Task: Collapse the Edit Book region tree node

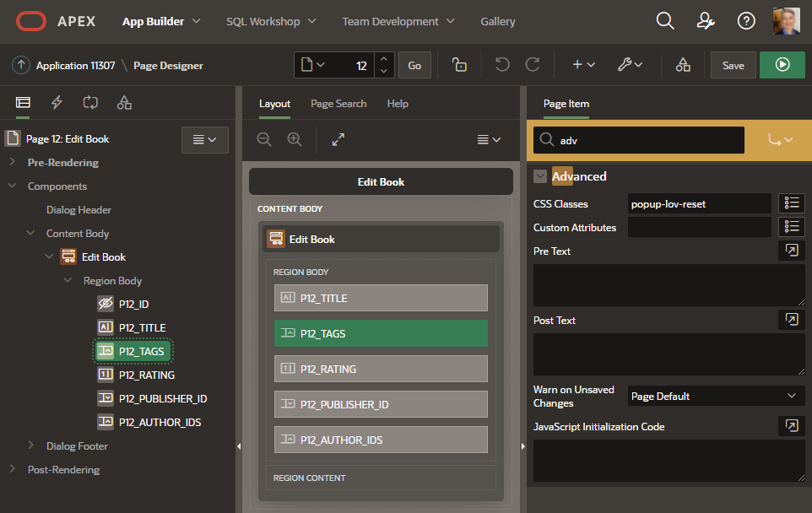Action: point(50,257)
